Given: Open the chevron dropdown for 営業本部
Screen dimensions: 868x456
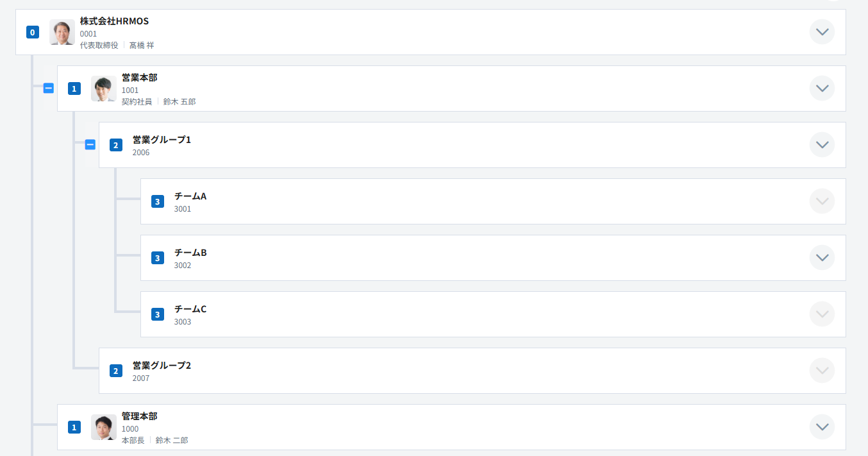Looking at the screenshot, I should [822, 89].
